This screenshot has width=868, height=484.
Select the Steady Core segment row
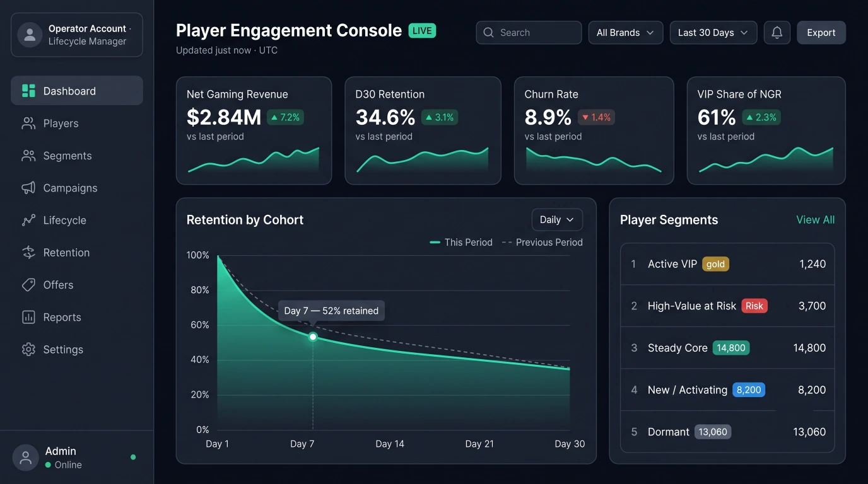click(727, 348)
